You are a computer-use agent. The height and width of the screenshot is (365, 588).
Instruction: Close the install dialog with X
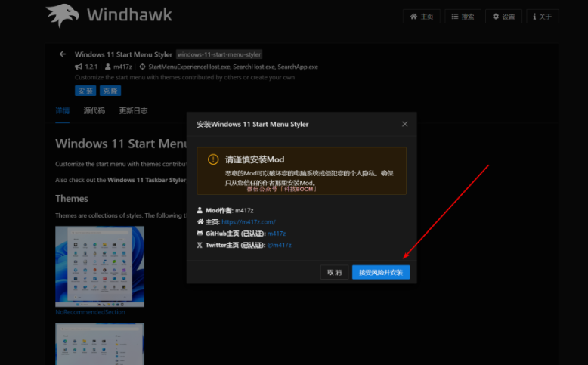(404, 124)
